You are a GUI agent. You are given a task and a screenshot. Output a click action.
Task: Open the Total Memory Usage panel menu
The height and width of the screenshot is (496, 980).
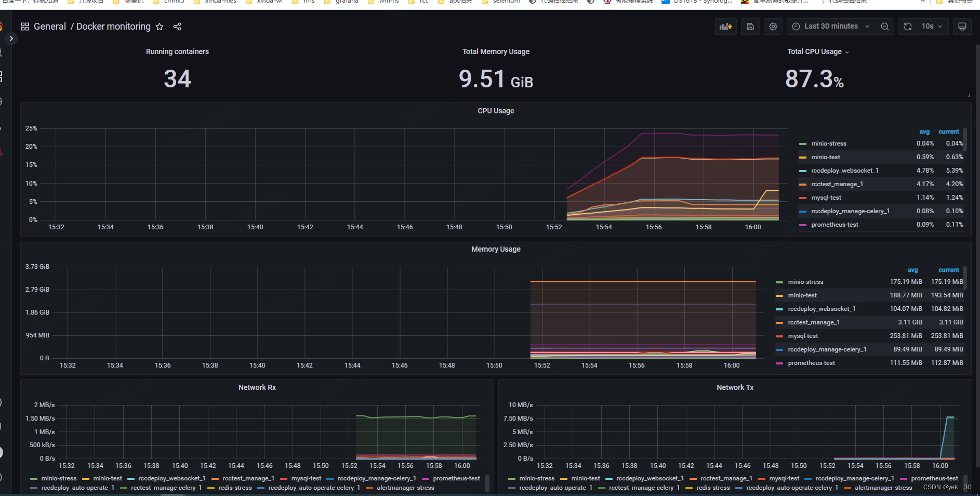click(496, 51)
